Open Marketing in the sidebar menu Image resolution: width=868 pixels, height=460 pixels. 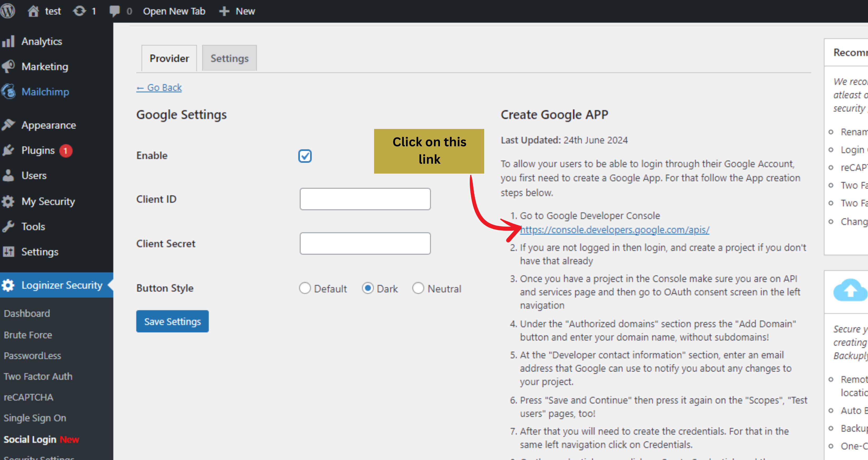45,66
